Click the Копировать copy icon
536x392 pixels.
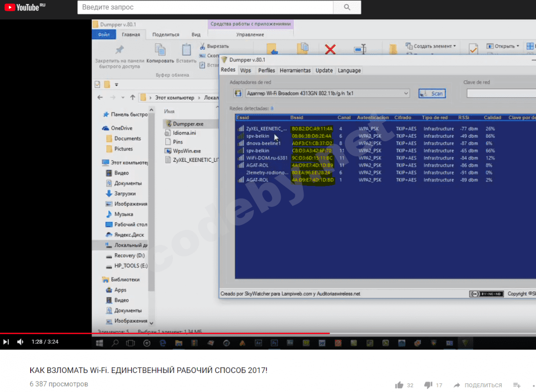(160, 50)
